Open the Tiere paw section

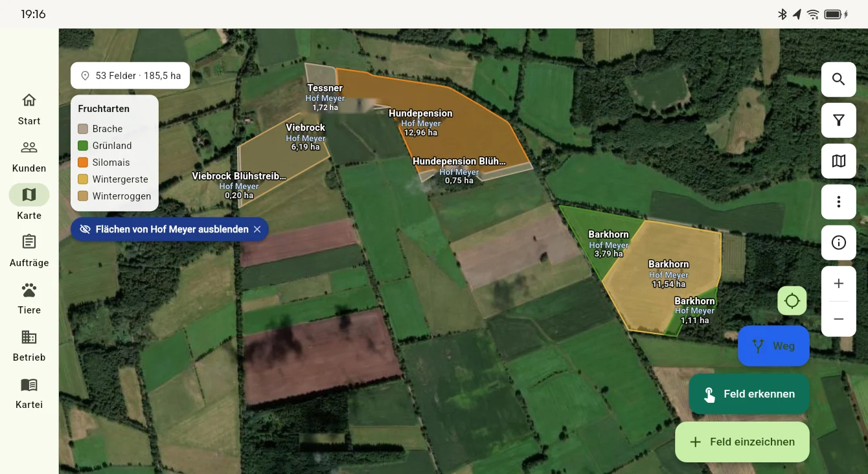[29, 298]
